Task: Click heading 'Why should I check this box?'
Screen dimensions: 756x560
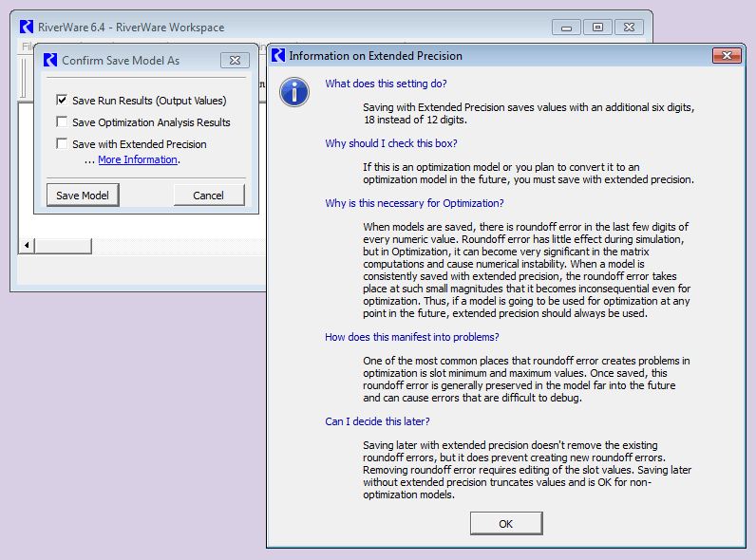Action: coord(391,143)
